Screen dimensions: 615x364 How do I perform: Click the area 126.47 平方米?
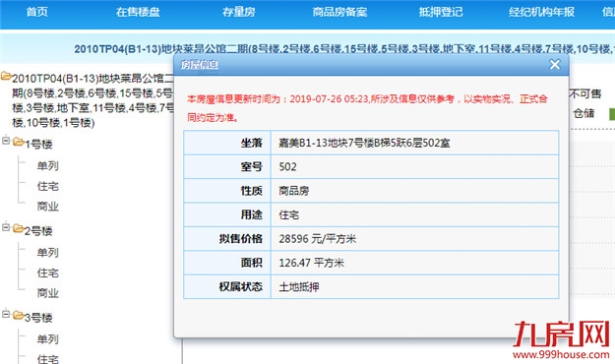click(x=311, y=263)
